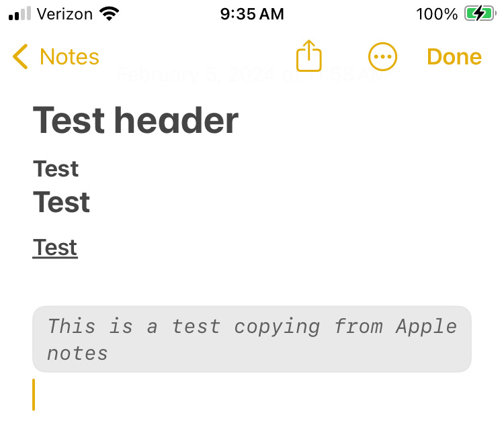Screen dimensions: 504x435
Task: Tap the Verizon carrier label
Action: tap(65, 13)
